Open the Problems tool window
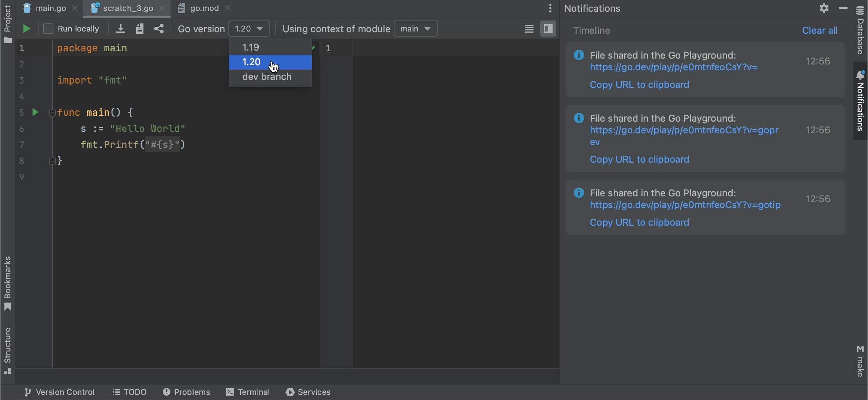 [186, 392]
